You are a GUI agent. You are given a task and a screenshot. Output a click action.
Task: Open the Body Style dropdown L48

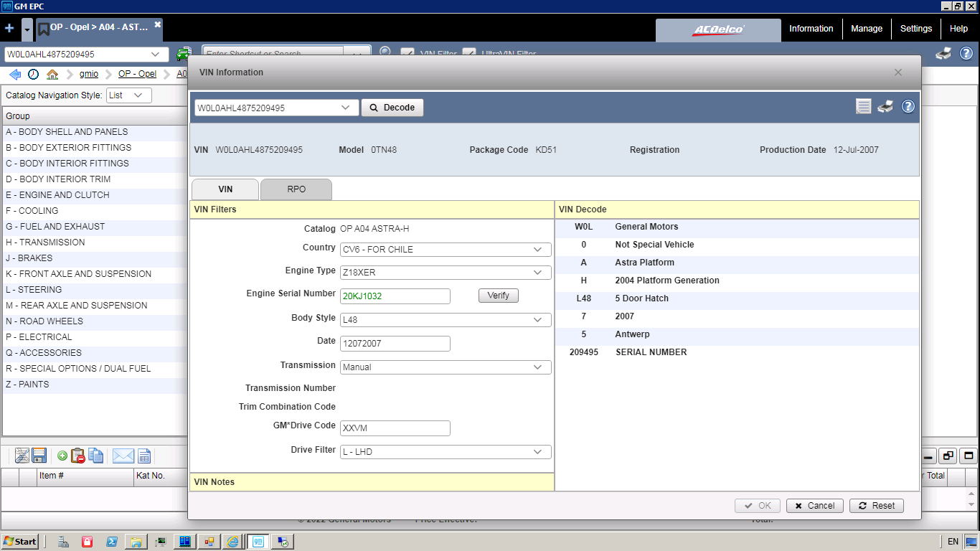[x=446, y=320]
